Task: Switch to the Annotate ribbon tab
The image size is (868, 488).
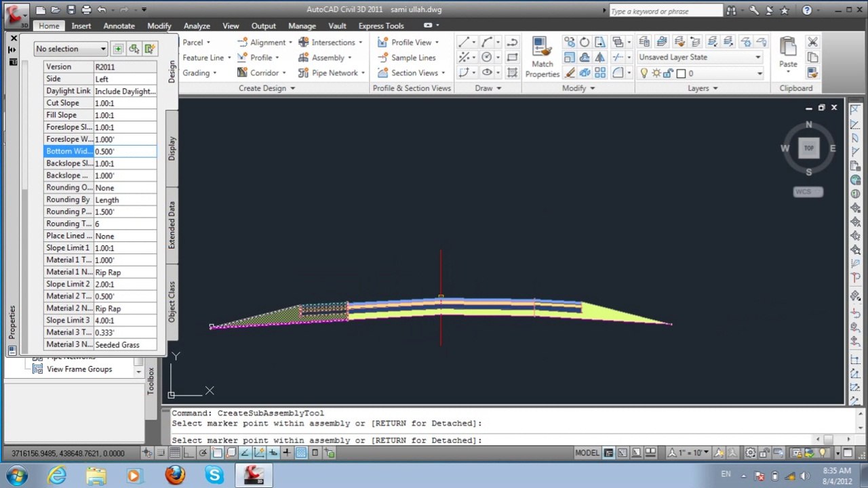Action: pyautogui.click(x=119, y=26)
